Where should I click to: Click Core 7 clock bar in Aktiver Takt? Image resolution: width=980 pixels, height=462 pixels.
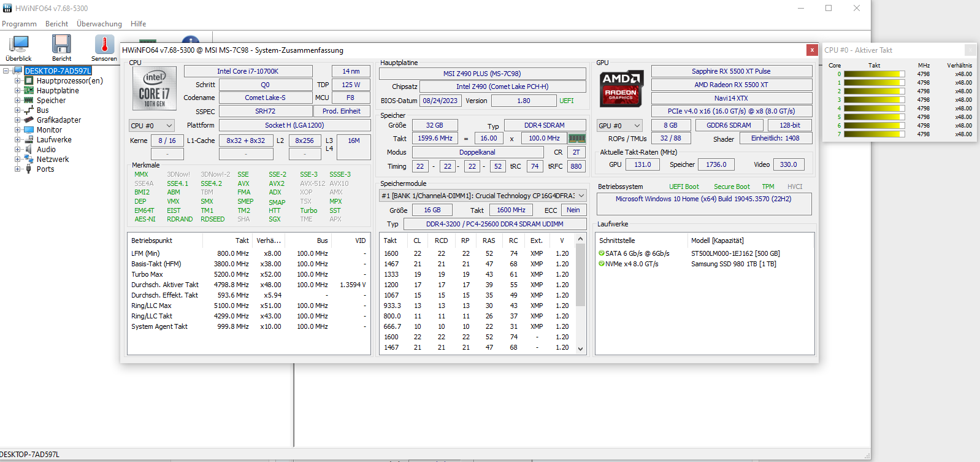click(875, 134)
